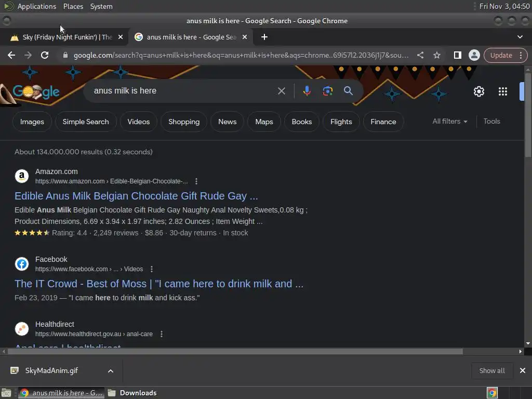Open the All filters dropdown

point(449,122)
